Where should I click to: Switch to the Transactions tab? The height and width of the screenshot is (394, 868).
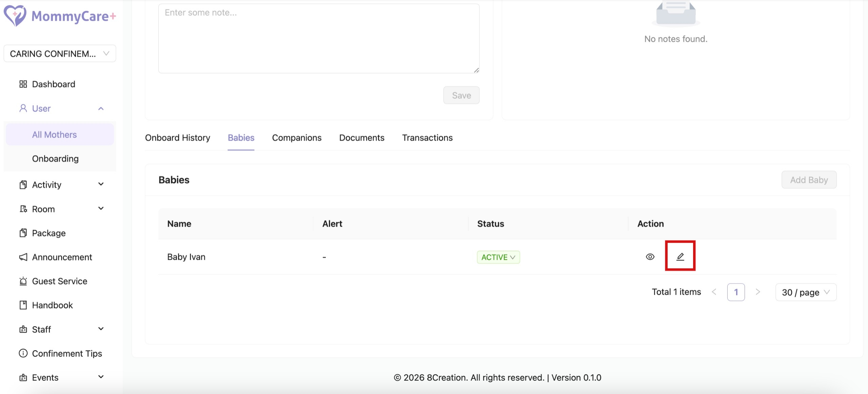tap(427, 138)
